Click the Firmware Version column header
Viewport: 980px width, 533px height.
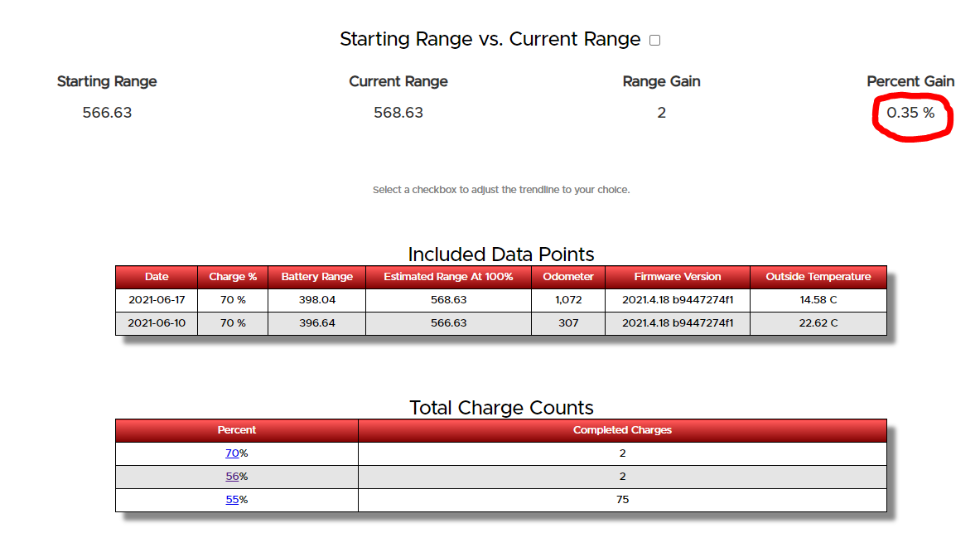(678, 277)
